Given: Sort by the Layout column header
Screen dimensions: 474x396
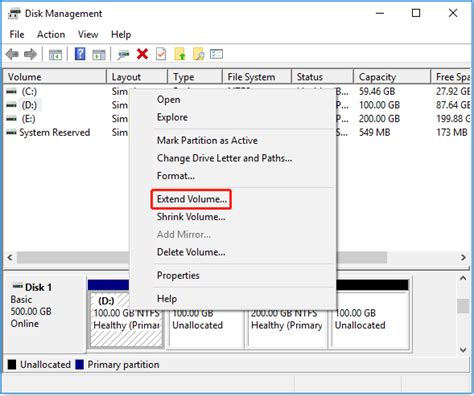Looking at the screenshot, I should (x=137, y=77).
